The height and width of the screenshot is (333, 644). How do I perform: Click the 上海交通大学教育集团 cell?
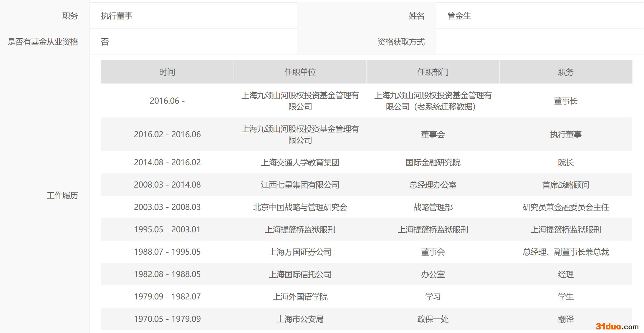(x=300, y=163)
